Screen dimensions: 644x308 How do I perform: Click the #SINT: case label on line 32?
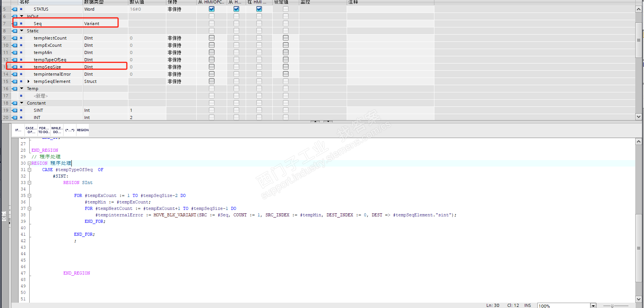[x=61, y=176]
